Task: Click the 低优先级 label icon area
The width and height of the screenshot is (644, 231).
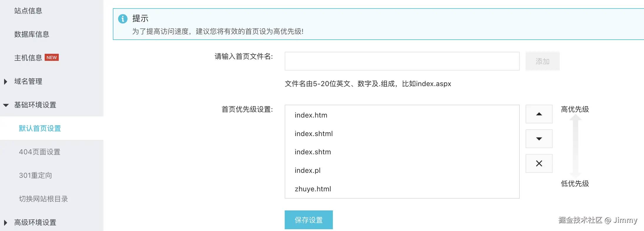Action: click(575, 184)
